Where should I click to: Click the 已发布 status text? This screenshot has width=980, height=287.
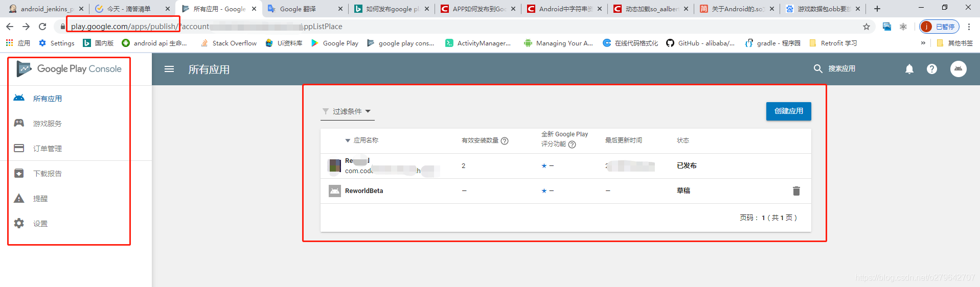687,165
